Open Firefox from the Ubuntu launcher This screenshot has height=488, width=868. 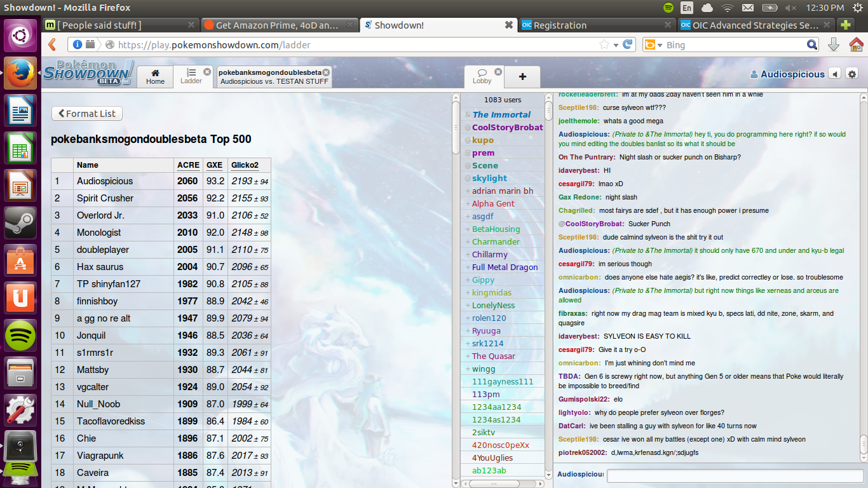(21, 72)
